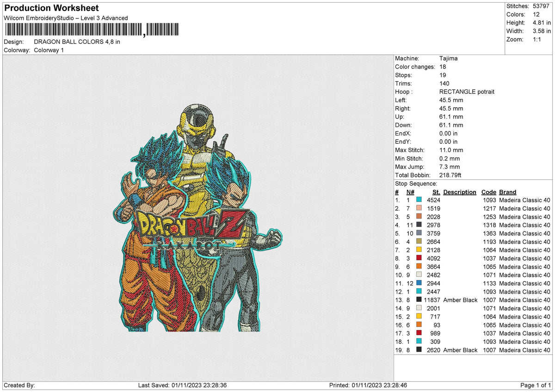Select the Trims value 140

coord(444,84)
